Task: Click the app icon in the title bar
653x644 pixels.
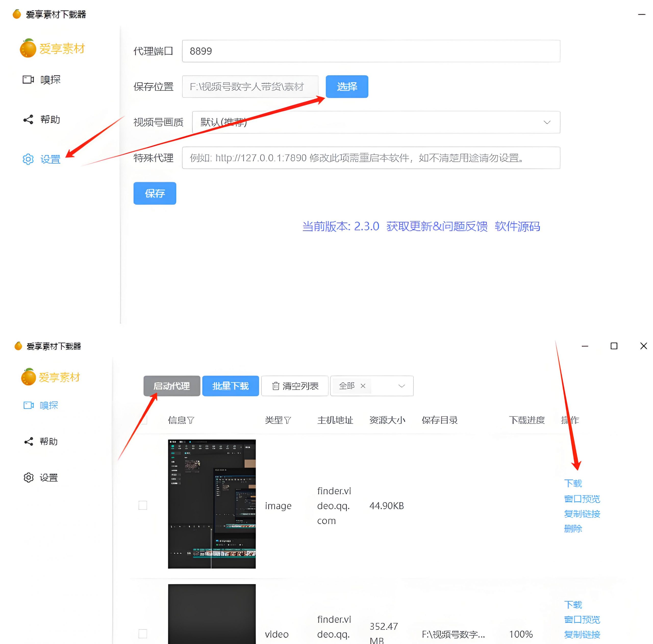Action: point(17,14)
